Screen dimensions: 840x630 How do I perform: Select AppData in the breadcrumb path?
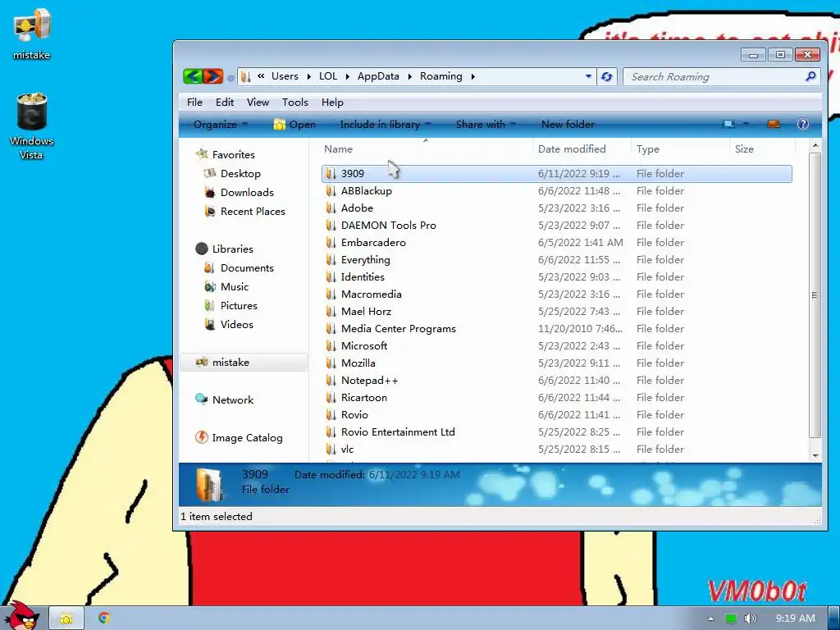pyautogui.click(x=378, y=76)
